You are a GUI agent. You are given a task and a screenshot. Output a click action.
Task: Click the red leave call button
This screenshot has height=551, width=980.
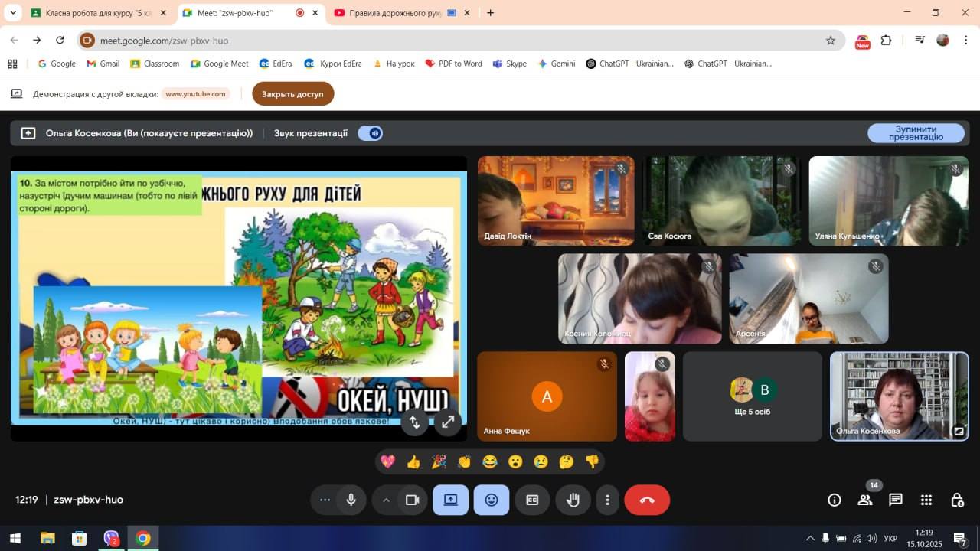point(647,500)
